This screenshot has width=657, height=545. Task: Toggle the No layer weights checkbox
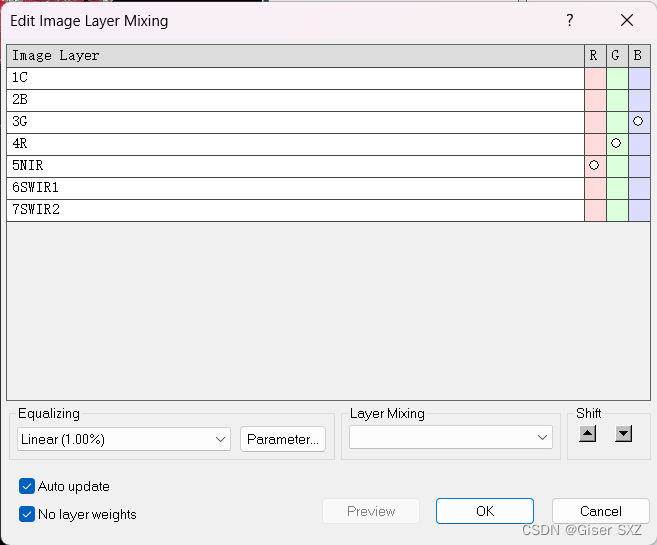[x=27, y=514]
